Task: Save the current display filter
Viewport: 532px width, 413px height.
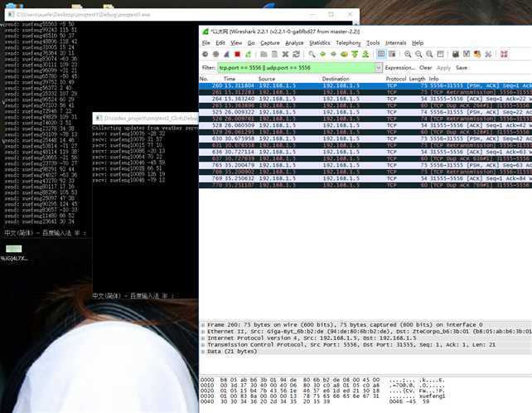Action: coord(462,67)
